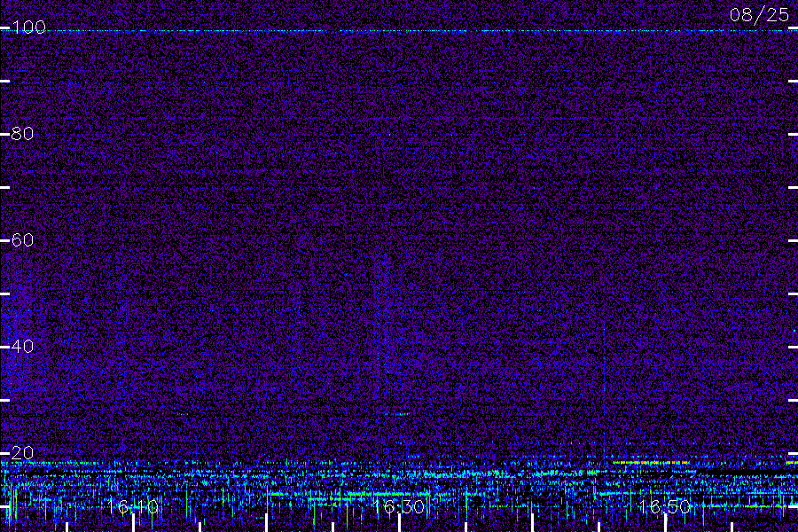Click the 80 frequency axis label

point(22,133)
